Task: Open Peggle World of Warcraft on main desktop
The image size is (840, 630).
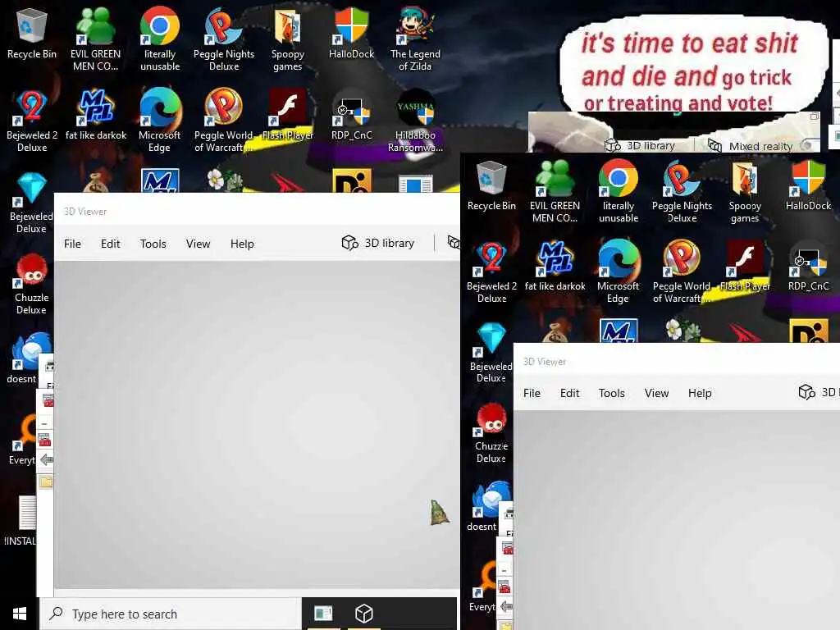Action: pos(223,121)
